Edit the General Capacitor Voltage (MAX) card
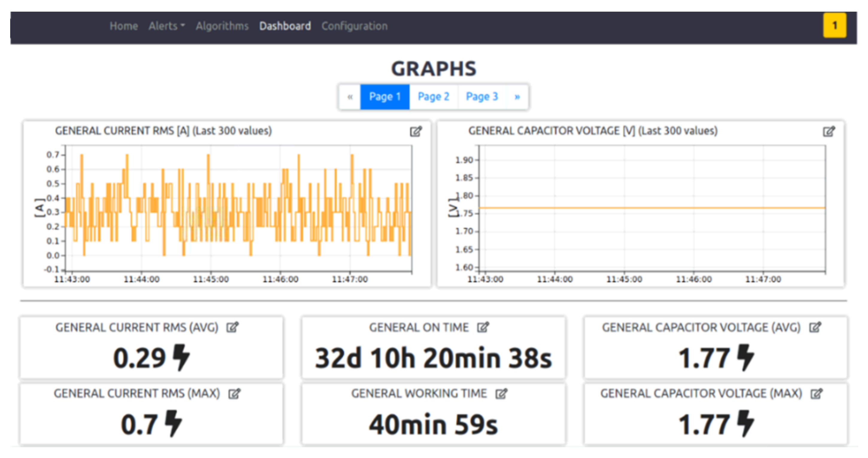 click(x=817, y=393)
